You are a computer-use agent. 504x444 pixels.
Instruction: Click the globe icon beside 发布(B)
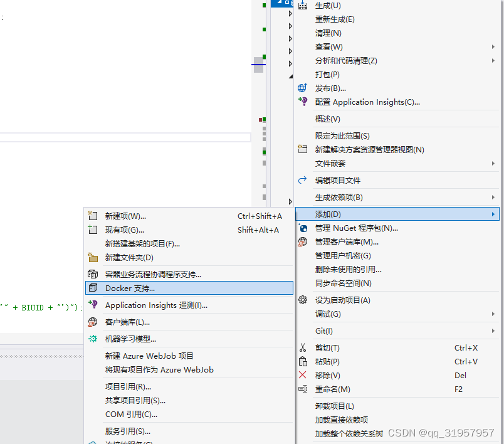(303, 88)
